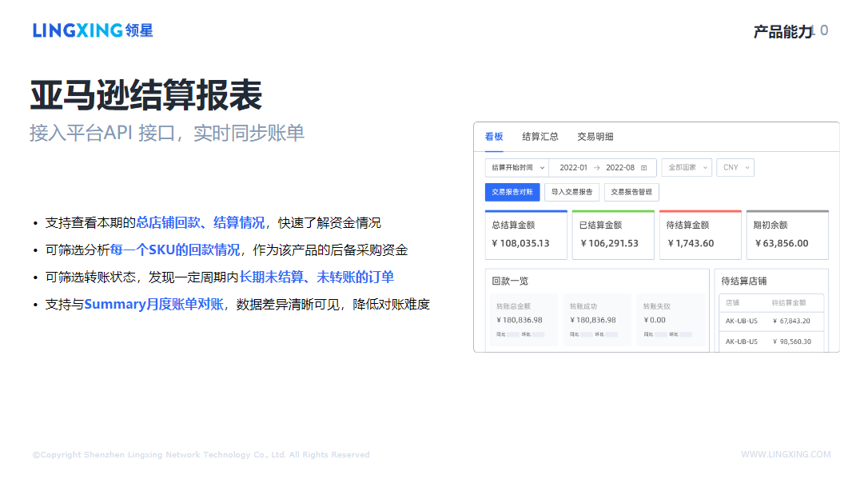This screenshot has width=868, height=479.
Task: Click the ¥106,291.53 settled value
Action: (610, 244)
